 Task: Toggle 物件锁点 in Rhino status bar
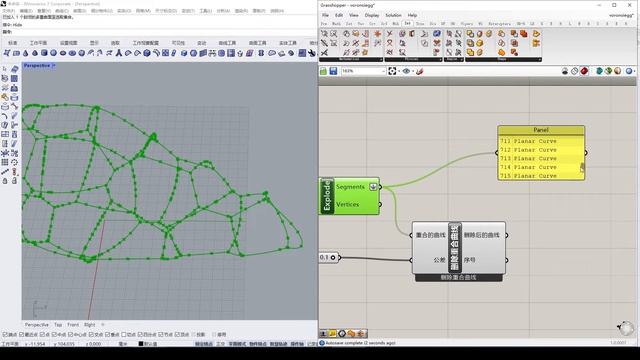(258, 344)
